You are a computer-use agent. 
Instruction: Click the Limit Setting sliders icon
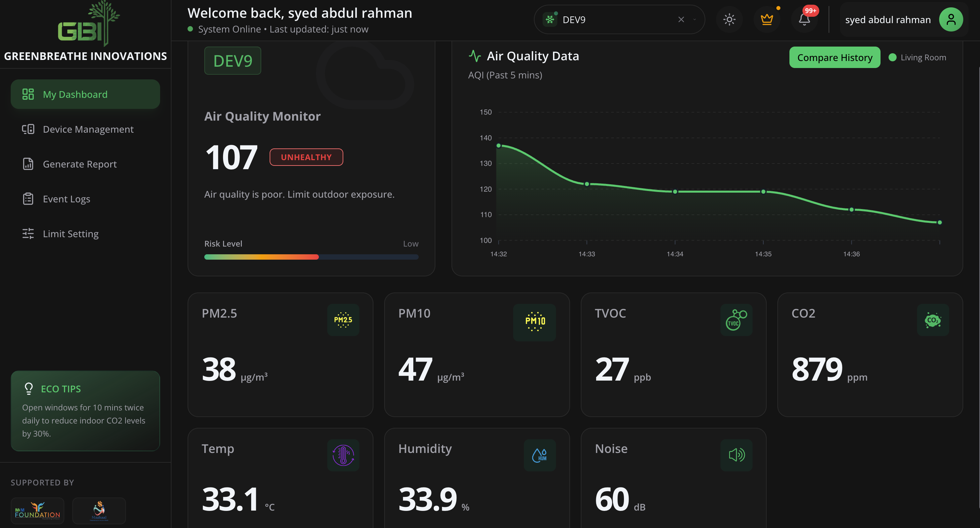coord(28,234)
